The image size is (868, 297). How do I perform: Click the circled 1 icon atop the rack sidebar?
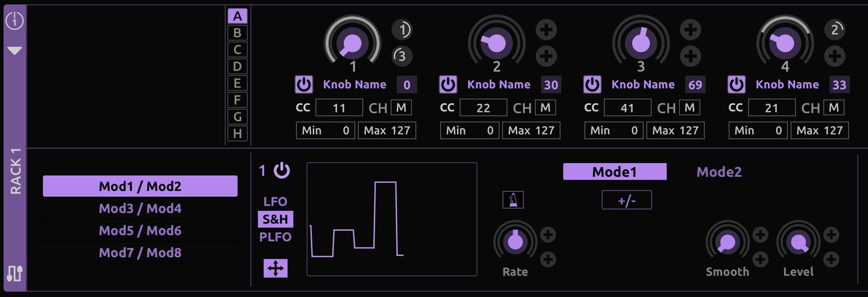pos(14,21)
